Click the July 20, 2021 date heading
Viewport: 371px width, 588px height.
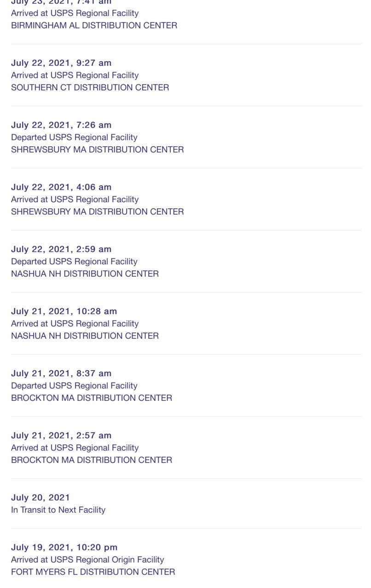point(41,497)
